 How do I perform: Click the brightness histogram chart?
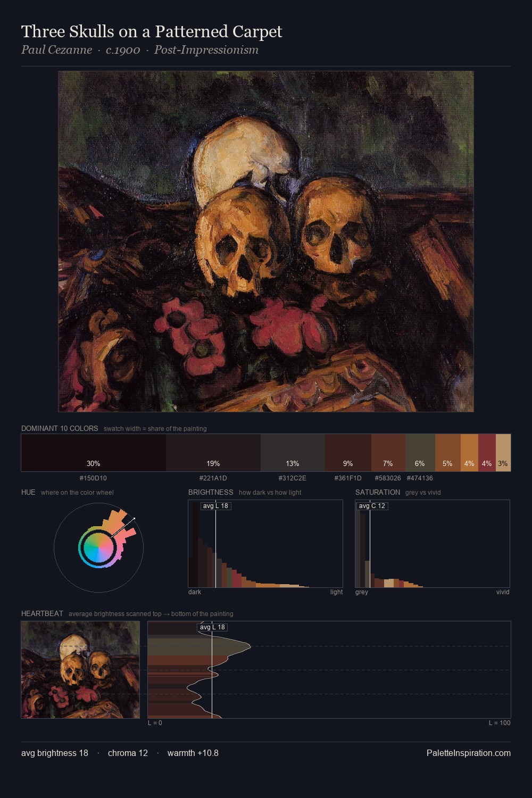pos(265,544)
